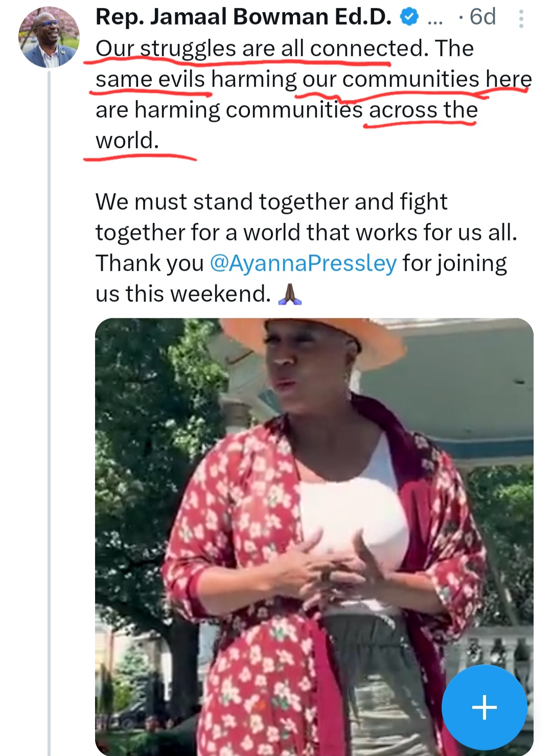
Task: Click the truncated handle ellipsis after the badge
Action: [x=435, y=18]
